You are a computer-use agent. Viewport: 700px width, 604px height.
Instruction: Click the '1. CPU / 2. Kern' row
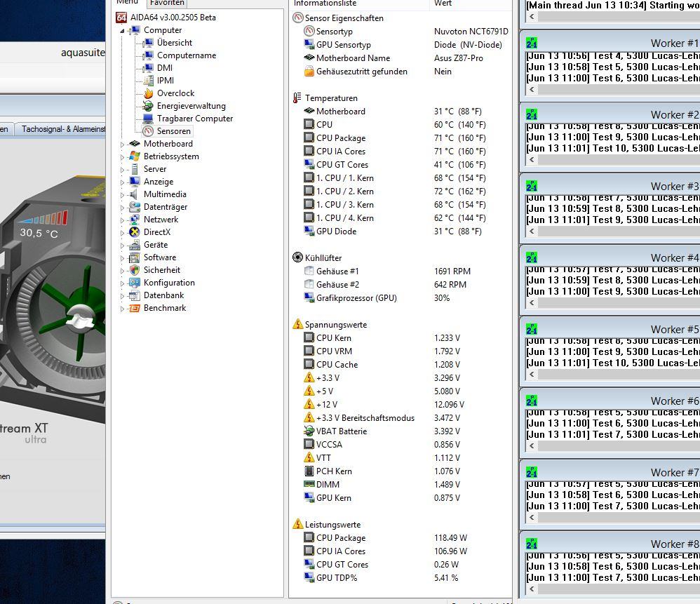click(x=401, y=191)
